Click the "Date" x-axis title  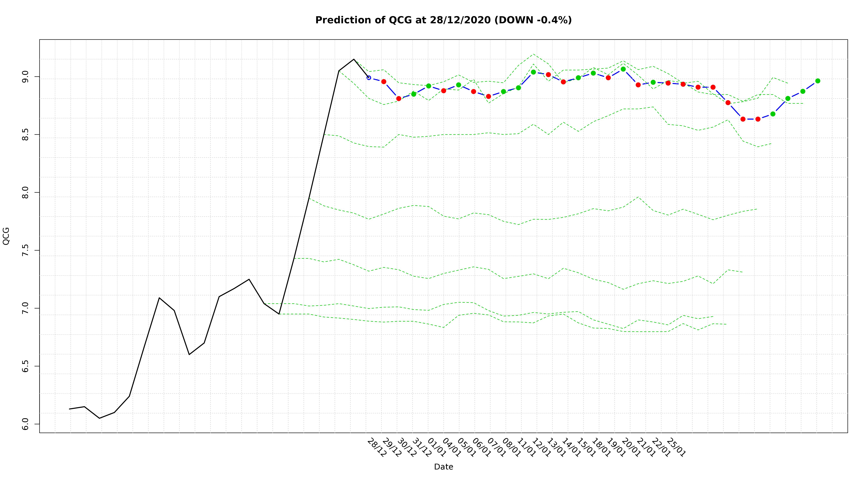click(443, 467)
